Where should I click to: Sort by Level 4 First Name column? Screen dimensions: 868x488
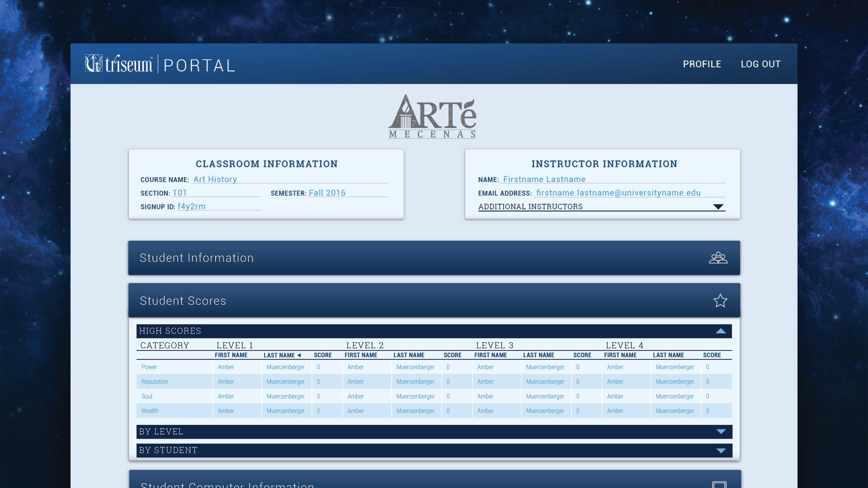[x=620, y=355]
